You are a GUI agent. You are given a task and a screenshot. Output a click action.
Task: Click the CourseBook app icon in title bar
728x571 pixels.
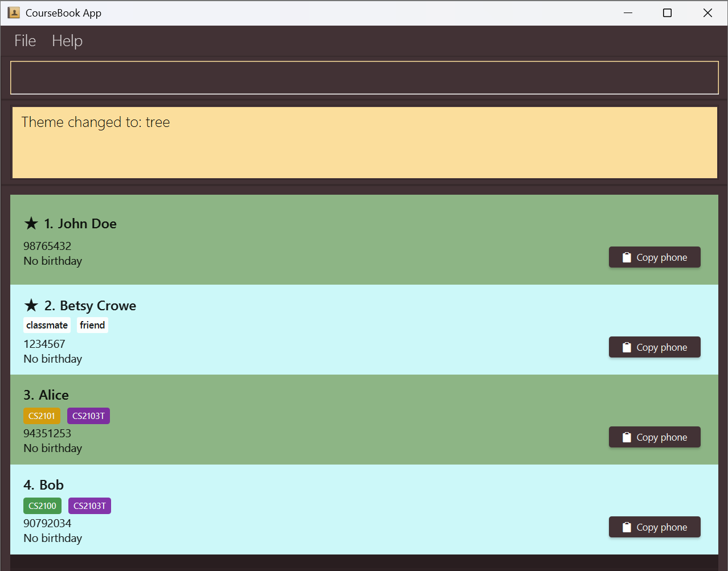[14, 13]
